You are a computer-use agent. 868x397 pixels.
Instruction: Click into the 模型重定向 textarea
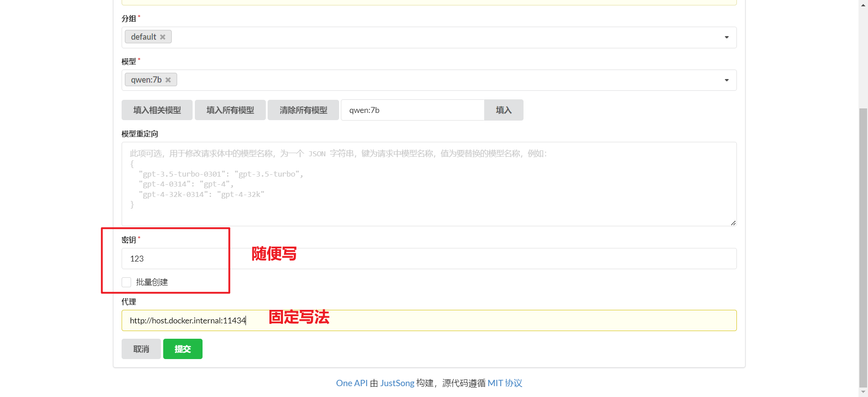coord(429,184)
